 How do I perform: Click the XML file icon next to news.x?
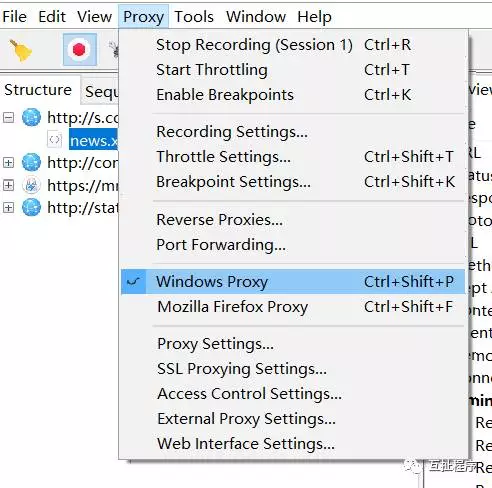point(55,139)
